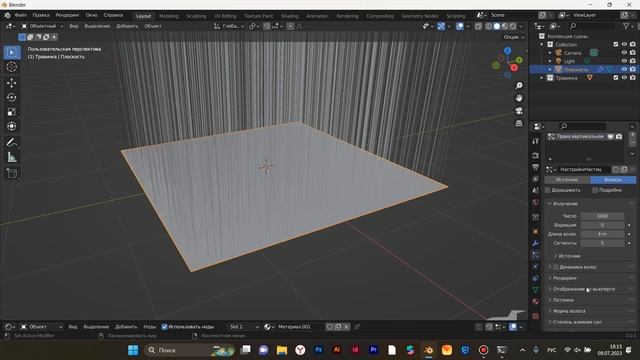Click the Сегменты value field
Image resolution: width=640 pixels, height=360 pixels.
[x=602, y=243]
